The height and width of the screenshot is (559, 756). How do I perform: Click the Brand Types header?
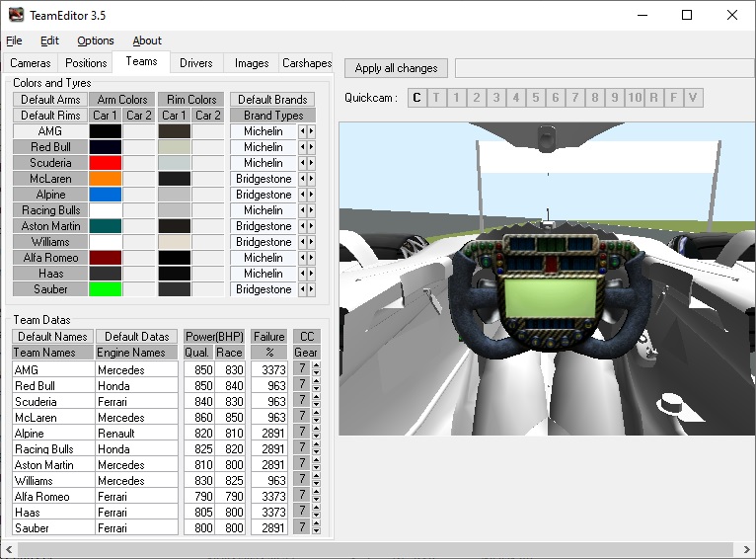pos(273,116)
